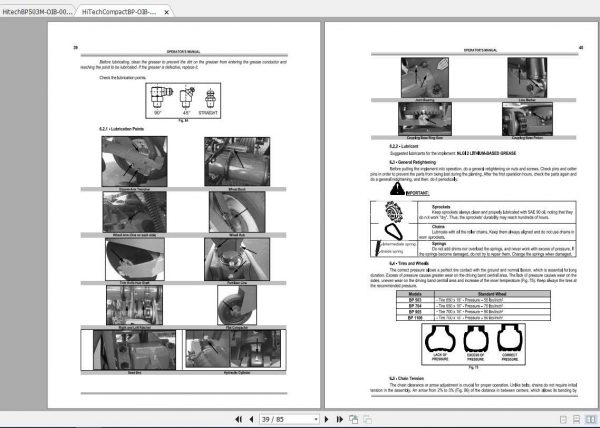Screen dimensions: 600x428
Task: Switch to two-page facing view
Action: pyautogui.click(x=591, y=420)
